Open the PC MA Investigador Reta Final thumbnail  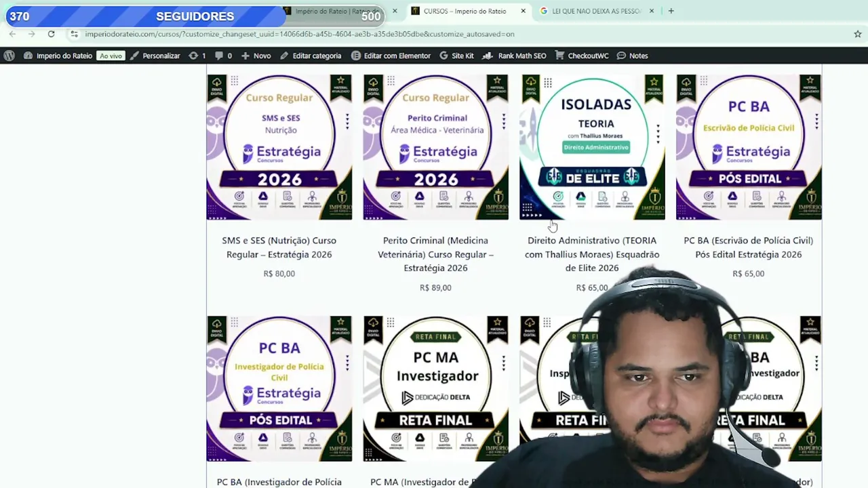435,388
